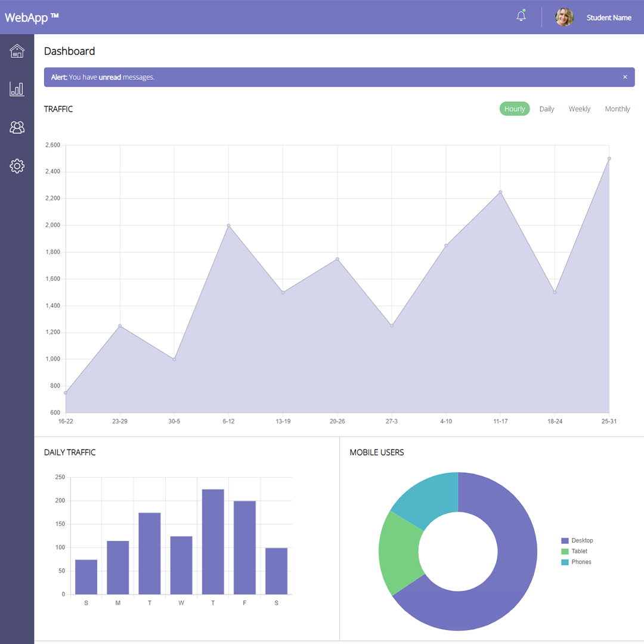Image resolution: width=644 pixels, height=644 pixels.
Task: Open the Home dashboard sidebar icon
Action: [x=17, y=51]
